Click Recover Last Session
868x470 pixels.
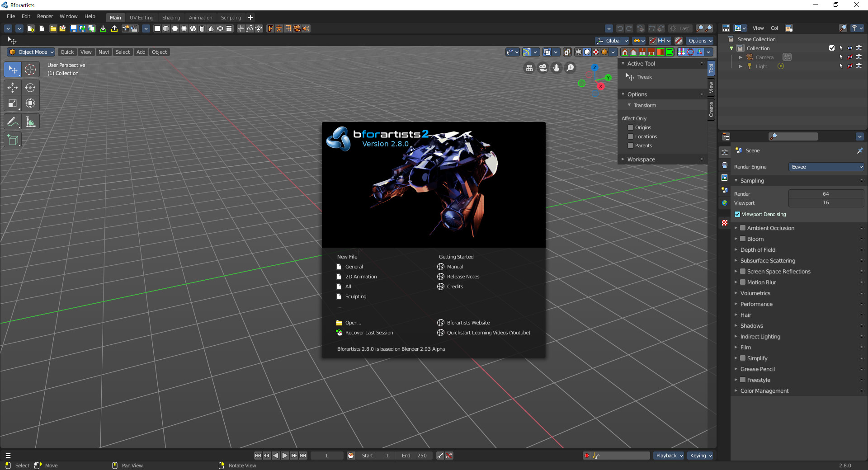click(x=369, y=333)
